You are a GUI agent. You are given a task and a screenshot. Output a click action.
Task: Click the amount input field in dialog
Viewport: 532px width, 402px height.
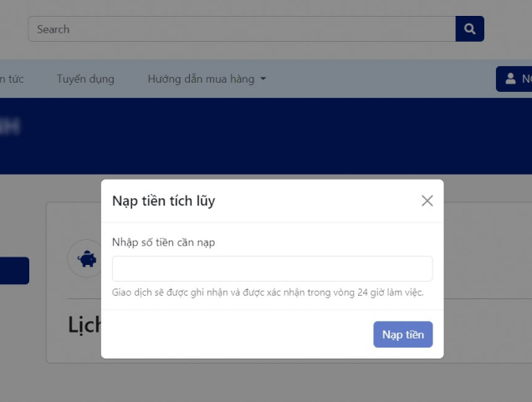tap(272, 269)
